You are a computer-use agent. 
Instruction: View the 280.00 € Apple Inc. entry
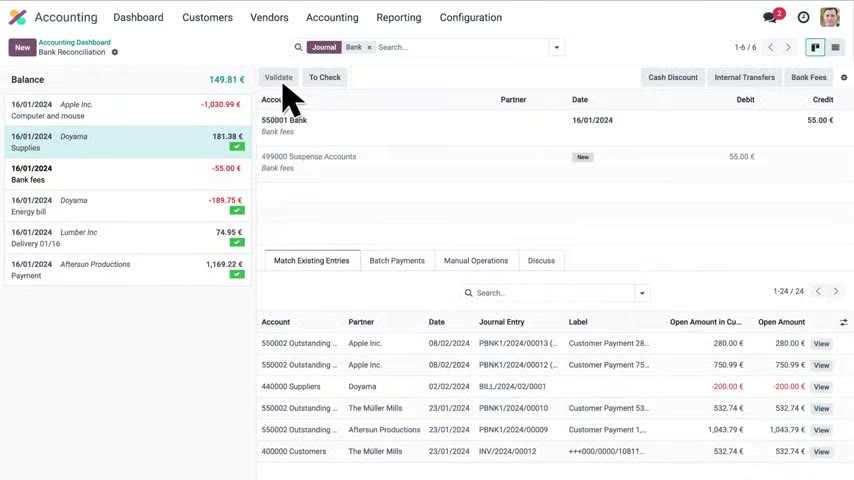point(821,344)
